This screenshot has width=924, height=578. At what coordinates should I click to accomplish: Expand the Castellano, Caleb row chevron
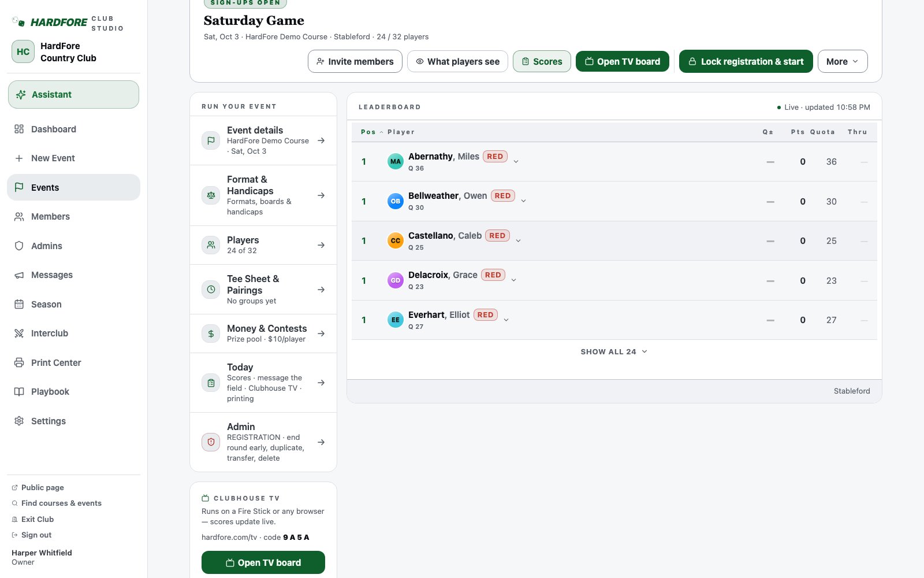coord(518,241)
